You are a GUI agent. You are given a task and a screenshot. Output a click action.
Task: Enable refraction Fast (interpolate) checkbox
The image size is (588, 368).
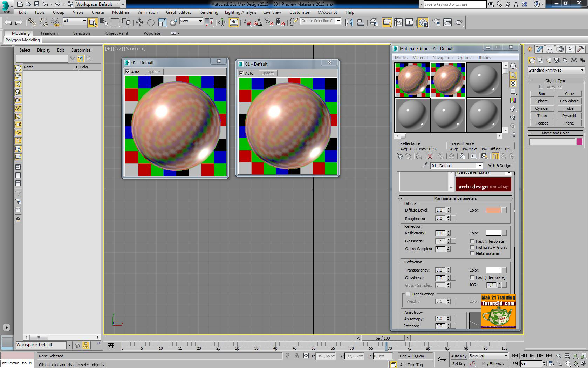(x=472, y=277)
